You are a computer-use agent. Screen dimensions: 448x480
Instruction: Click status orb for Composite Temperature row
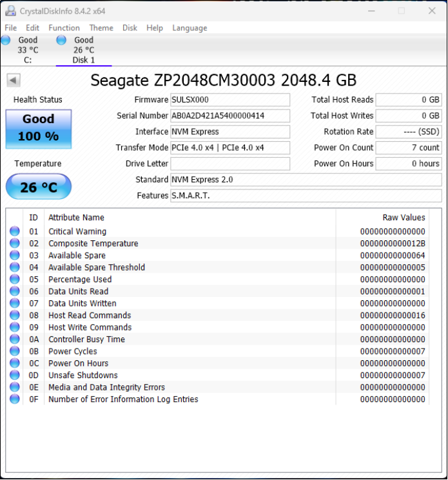click(x=14, y=243)
